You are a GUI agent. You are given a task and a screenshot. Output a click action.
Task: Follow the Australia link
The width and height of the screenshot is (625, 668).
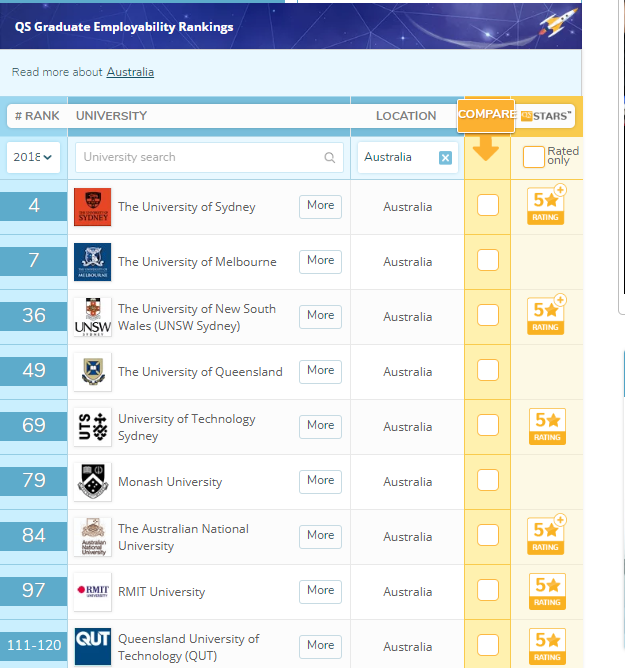tap(130, 72)
